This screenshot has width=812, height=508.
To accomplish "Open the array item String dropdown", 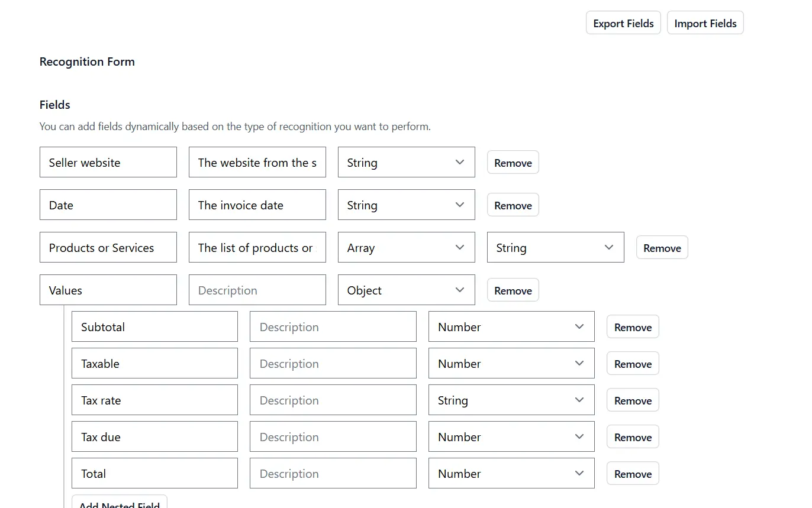I will coord(555,247).
